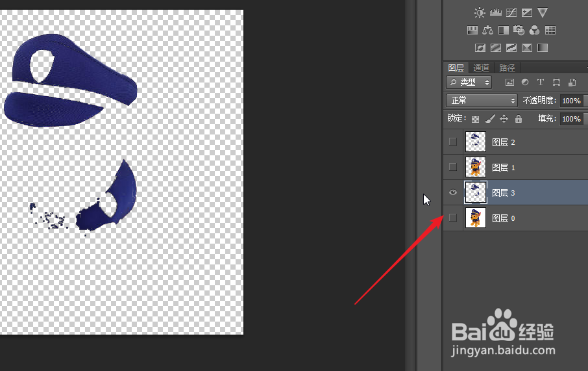Image resolution: width=588 pixels, height=371 pixels.
Task: Select the 图层 0 thumbnail
Action: pos(476,218)
